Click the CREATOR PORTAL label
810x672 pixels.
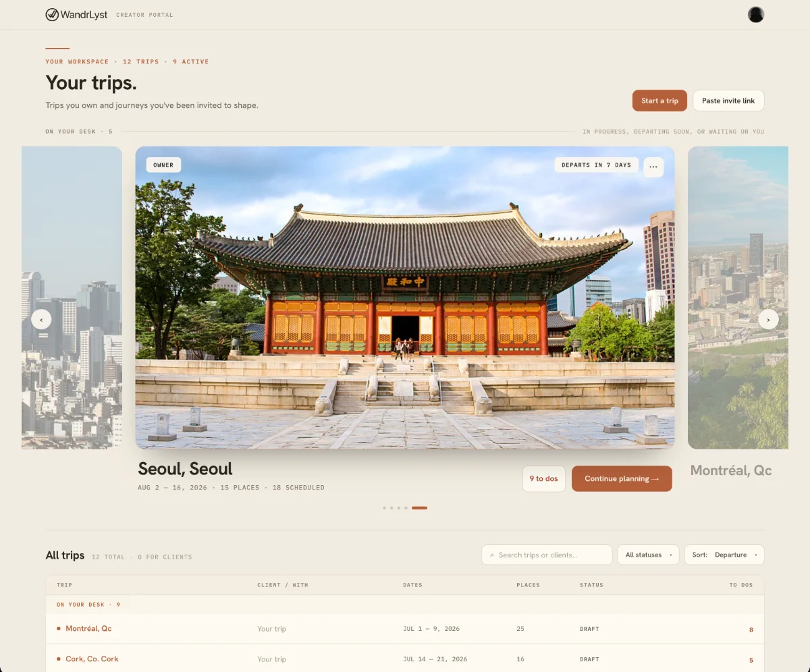(144, 15)
